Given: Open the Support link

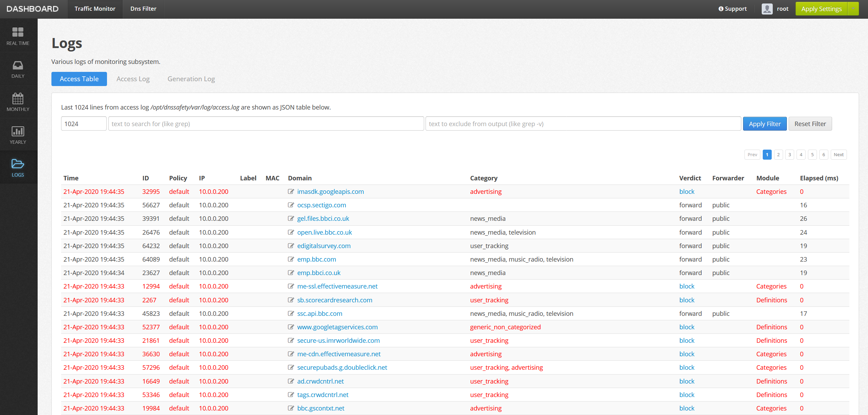Looking at the screenshot, I should [732, 9].
